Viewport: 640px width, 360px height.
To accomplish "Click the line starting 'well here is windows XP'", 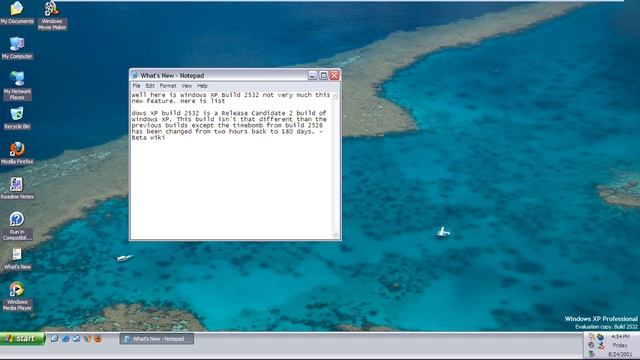I will (x=231, y=95).
